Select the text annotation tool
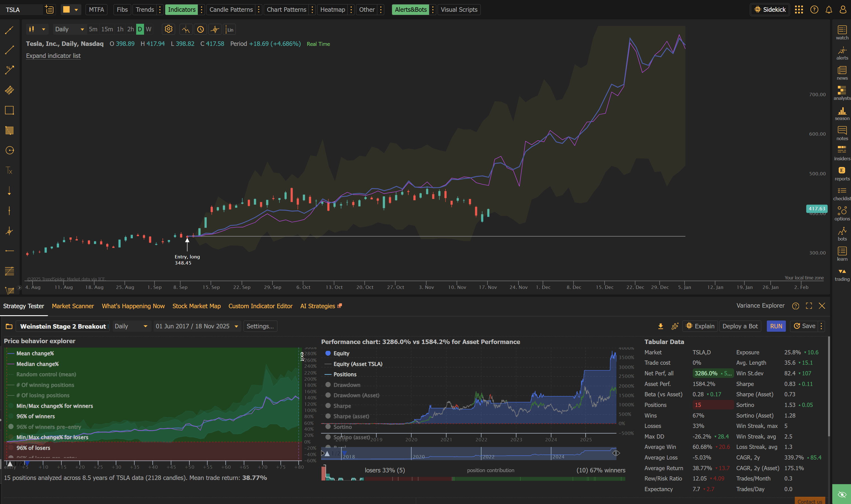This screenshot has width=851, height=504. tap(9, 171)
